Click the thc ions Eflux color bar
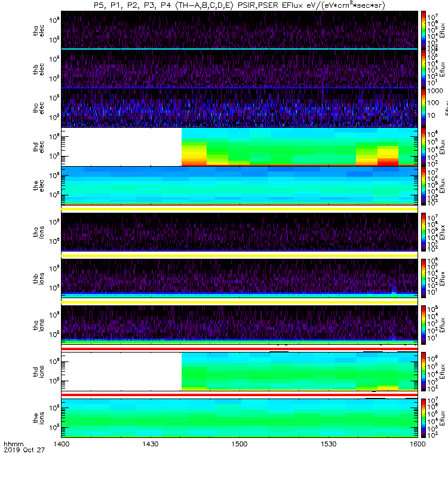Viewport: 448px width, 478px height. pos(424,325)
